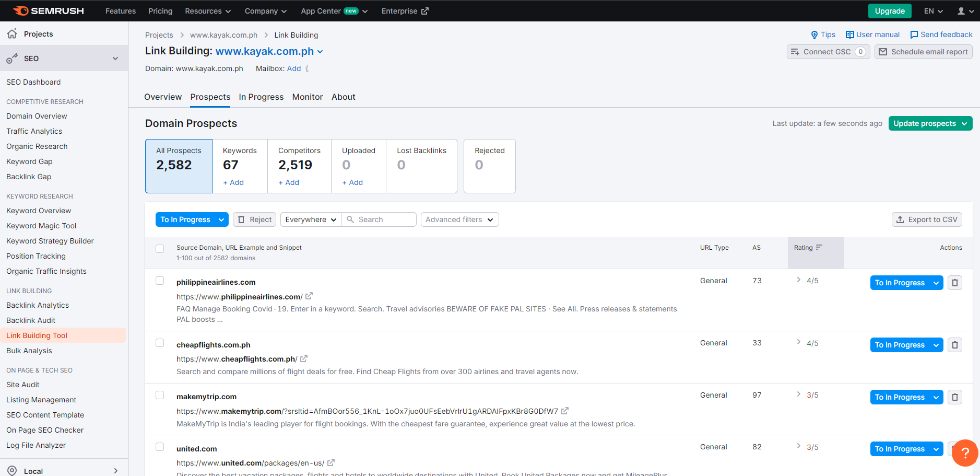Click Projects breadcrumb link
The width and height of the screenshot is (980, 476).
[x=159, y=35]
